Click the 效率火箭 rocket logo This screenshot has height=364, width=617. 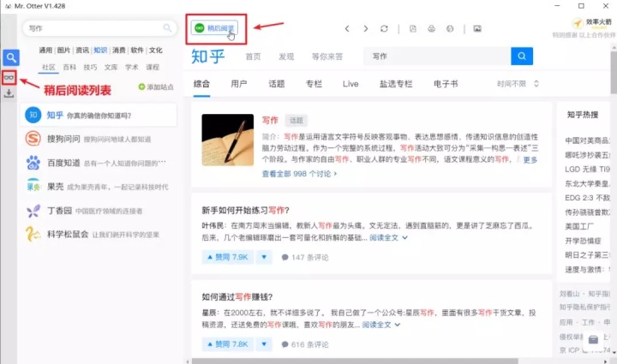(592, 23)
